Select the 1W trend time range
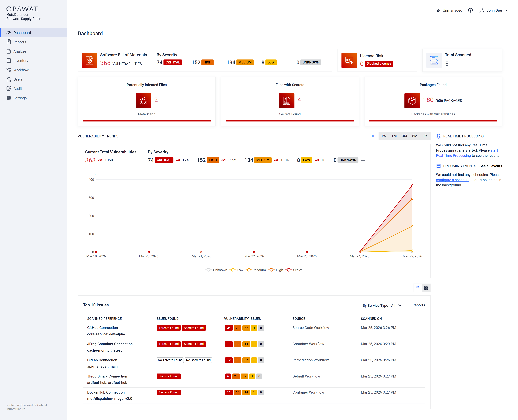The height and width of the screenshot is (420, 518). point(384,136)
